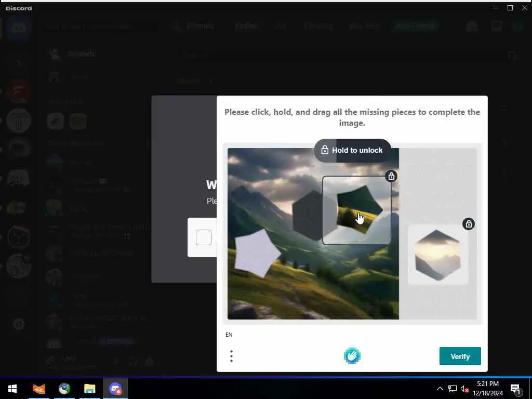Expand the system tray hidden icons chevron
The width and height of the screenshot is (532, 399).
(x=440, y=389)
